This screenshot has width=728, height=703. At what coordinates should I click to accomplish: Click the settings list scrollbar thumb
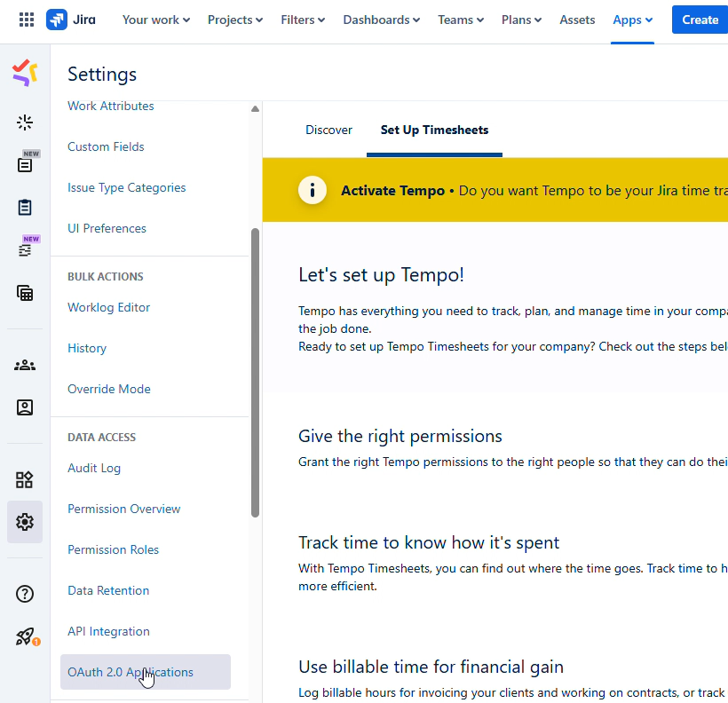tap(255, 373)
